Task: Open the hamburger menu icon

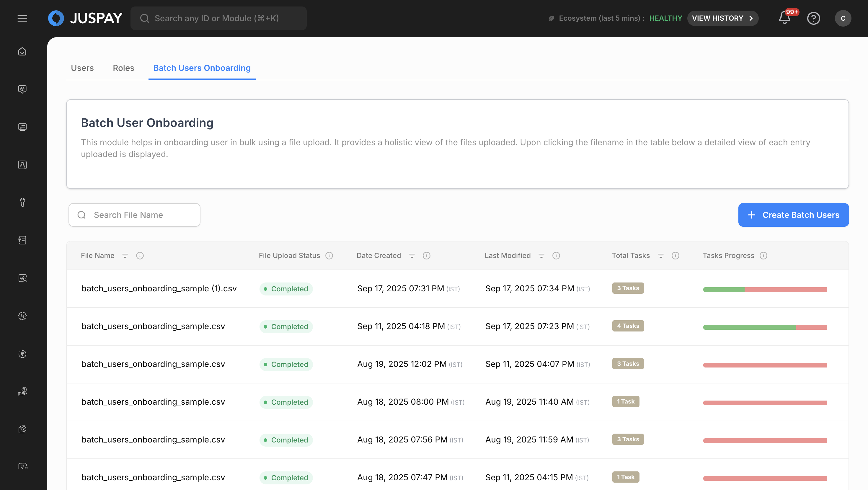Action: (x=22, y=18)
